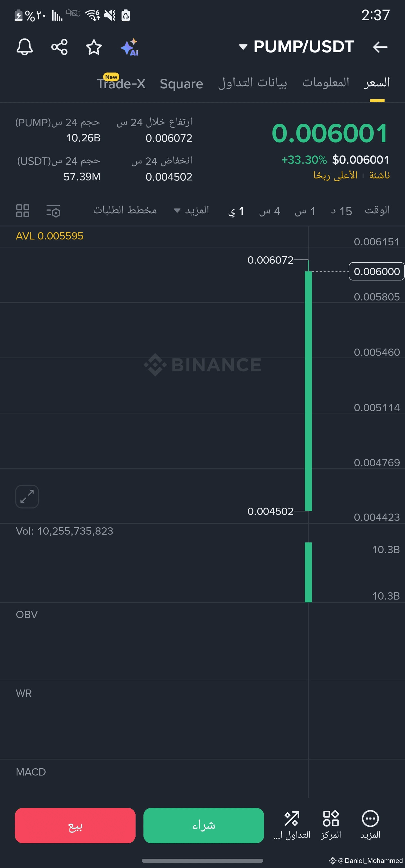This screenshot has height=868, width=405.
Task: Switch to the بيانات التداول tab
Action: pyautogui.click(x=252, y=83)
